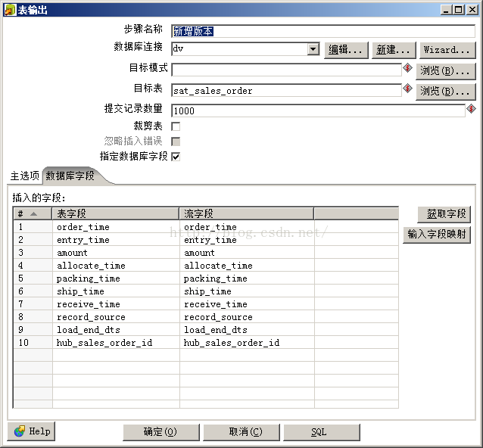Screen dimensions: 483x448
Task: Open 输入字段映射 dialog button
Action: [437, 235]
